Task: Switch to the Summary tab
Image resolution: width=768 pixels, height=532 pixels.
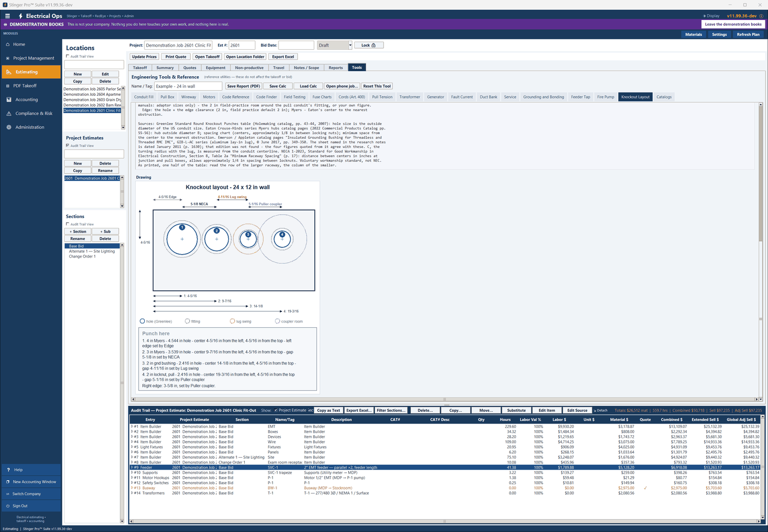Action: click(x=165, y=68)
